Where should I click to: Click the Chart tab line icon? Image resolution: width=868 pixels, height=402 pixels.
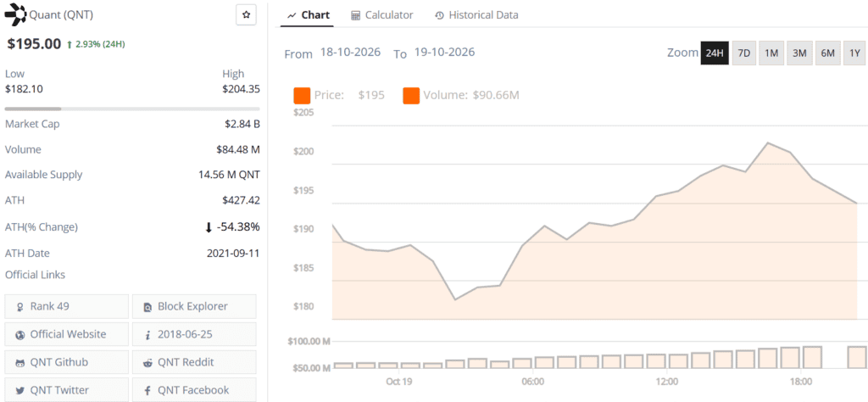(292, 15)
